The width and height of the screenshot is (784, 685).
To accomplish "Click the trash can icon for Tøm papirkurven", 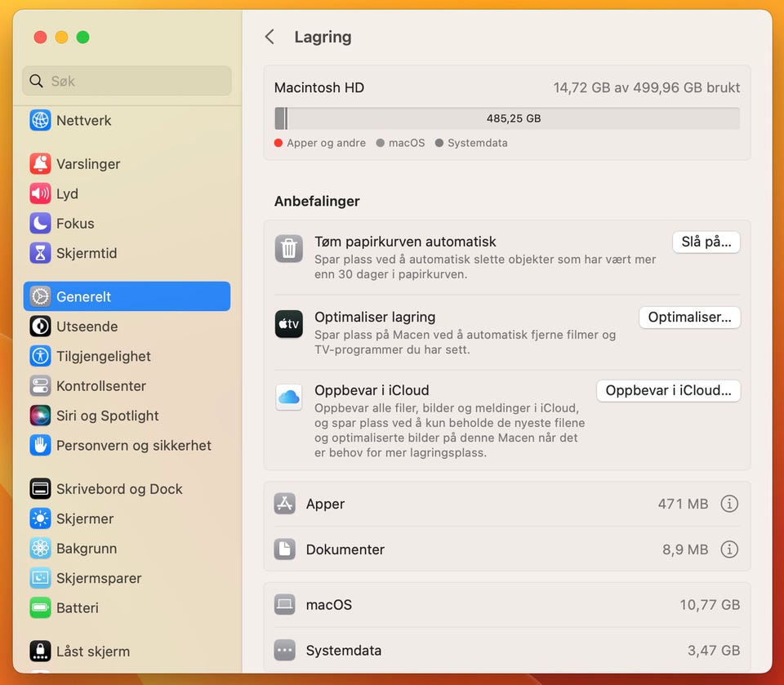I will [x=288, y=248].
